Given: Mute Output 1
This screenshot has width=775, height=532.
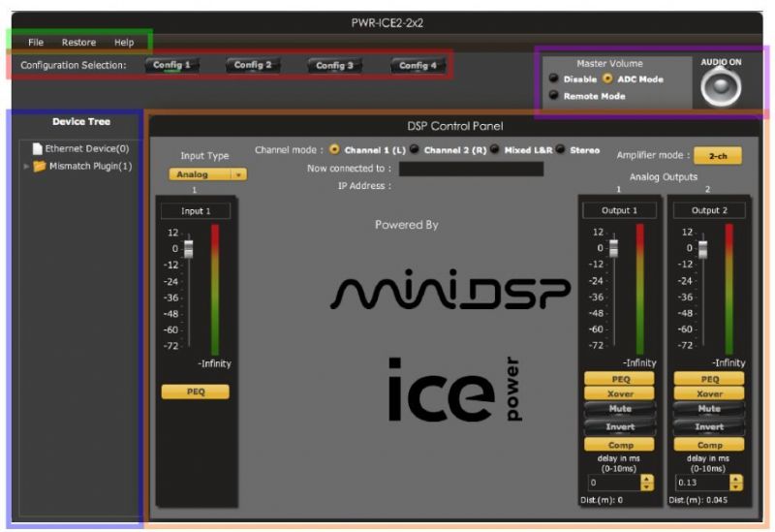Looking at the screenshot, I should click(x=620, y=409).
